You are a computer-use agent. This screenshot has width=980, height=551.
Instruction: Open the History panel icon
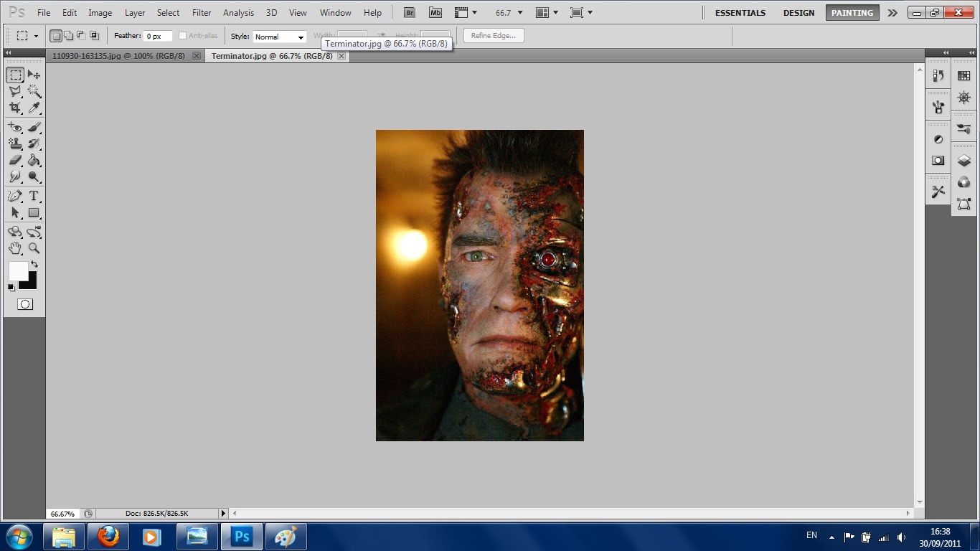point(938,75)
